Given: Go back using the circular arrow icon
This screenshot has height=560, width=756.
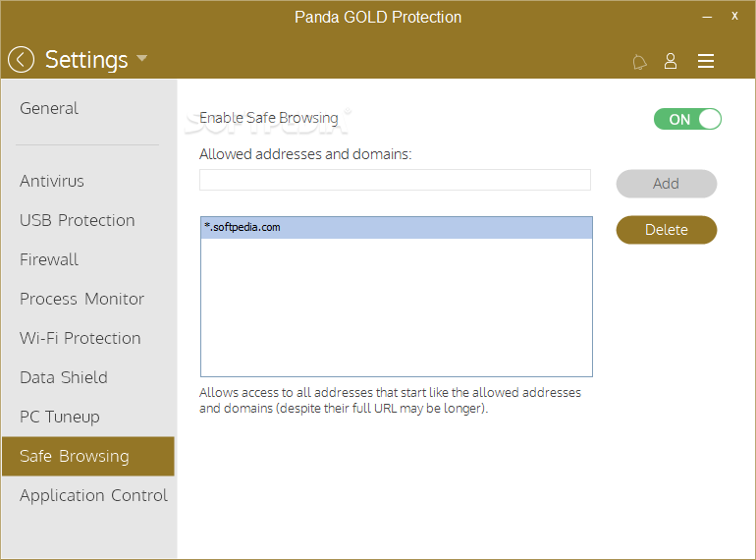Looking at the screenshot, I should click(x=21, y=60).
